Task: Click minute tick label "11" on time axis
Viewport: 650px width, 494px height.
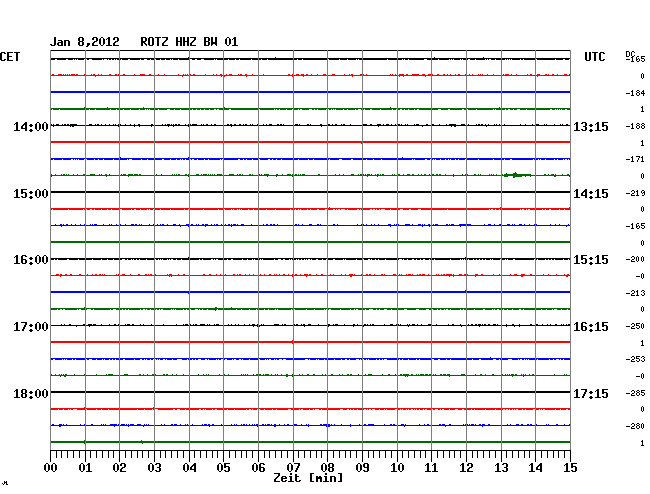Action: pos(431,468)
